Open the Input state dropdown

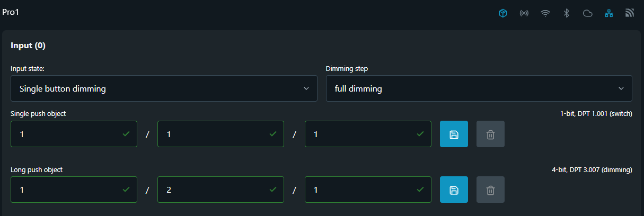[164, 88]
